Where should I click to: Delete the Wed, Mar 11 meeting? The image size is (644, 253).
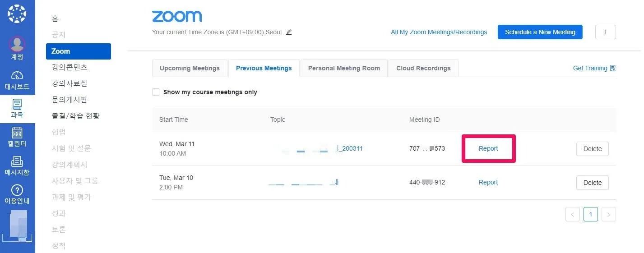coord(593,149)
